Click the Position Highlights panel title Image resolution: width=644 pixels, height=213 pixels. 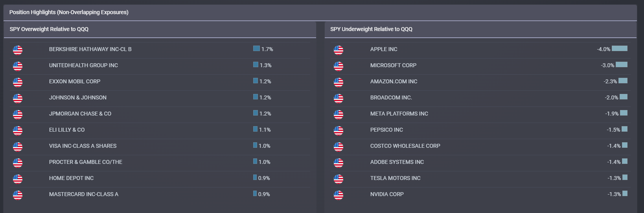click(69, 12)
